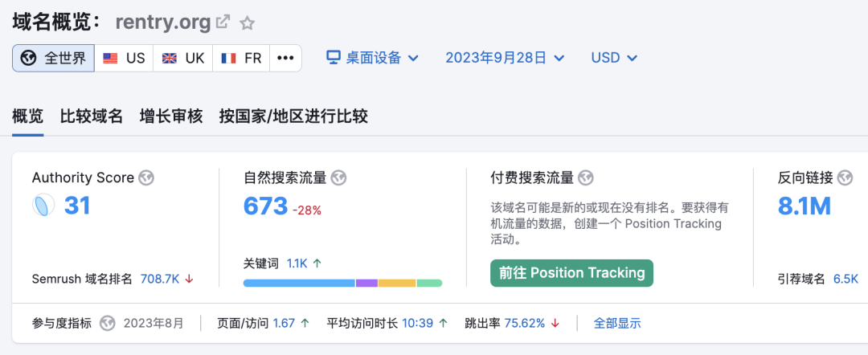Open Semrush 域名排名 value 708.7K

click(x=160, y=279)
